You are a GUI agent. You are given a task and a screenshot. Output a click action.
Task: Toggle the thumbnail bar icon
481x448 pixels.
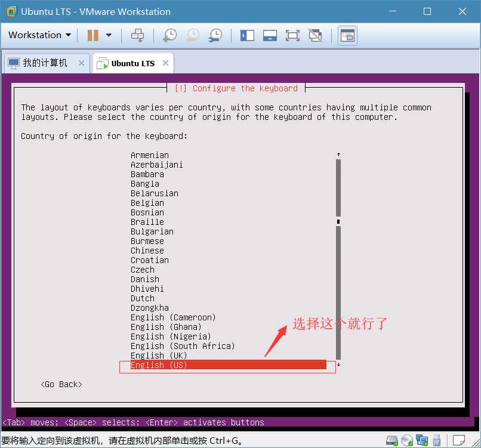pyautogui.click(x=270, y=35)
